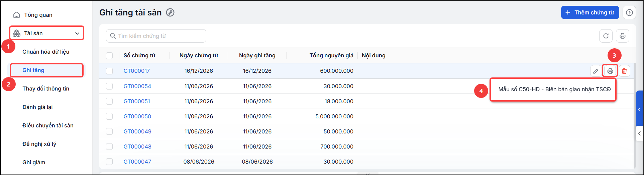Open voucher link GT000051
The height and width of the screenshot is (175, 644).
[137, 101]
